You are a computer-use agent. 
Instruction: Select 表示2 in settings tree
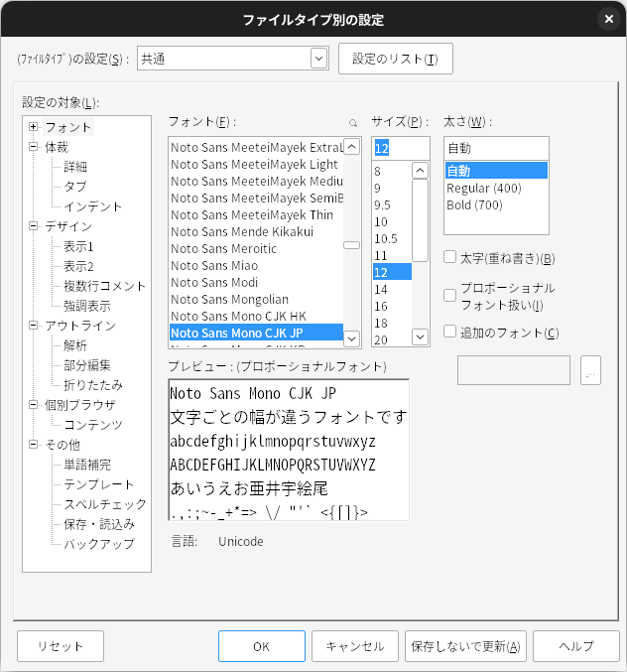click(78, 266)
